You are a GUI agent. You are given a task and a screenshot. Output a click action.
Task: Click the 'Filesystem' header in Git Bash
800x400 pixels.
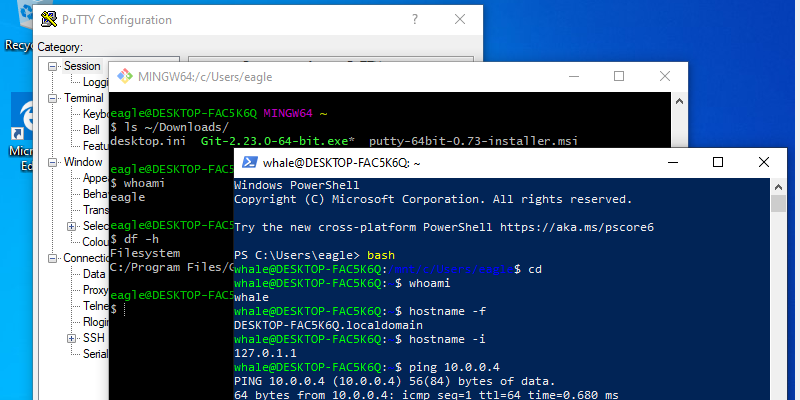(145, 253)
